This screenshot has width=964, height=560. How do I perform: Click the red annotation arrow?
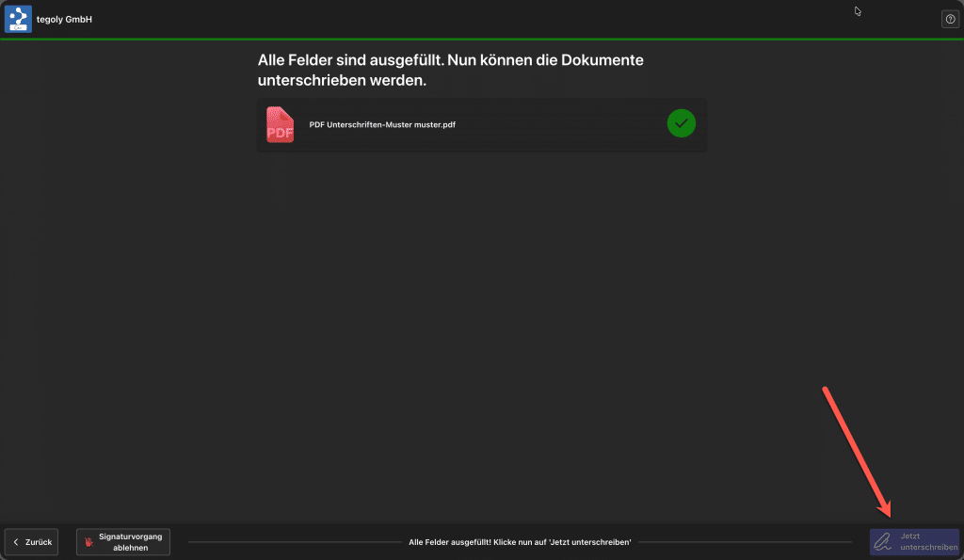pos(857,450)
